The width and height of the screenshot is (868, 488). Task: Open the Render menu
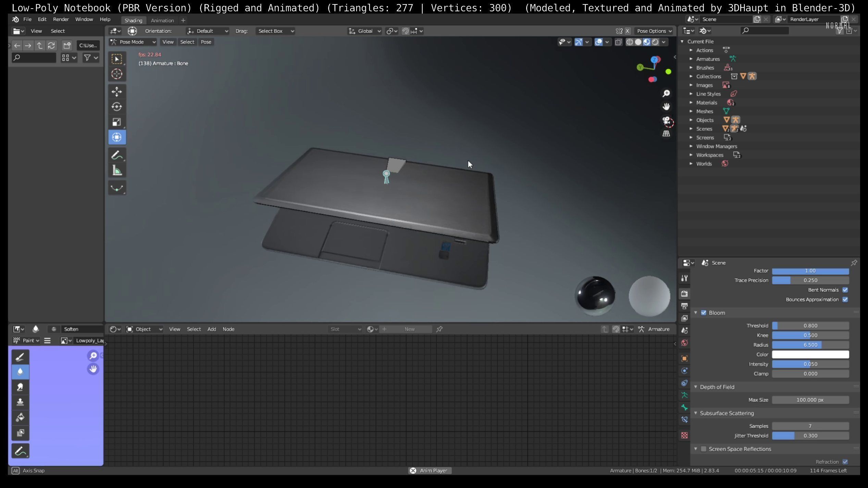(61, 19)
